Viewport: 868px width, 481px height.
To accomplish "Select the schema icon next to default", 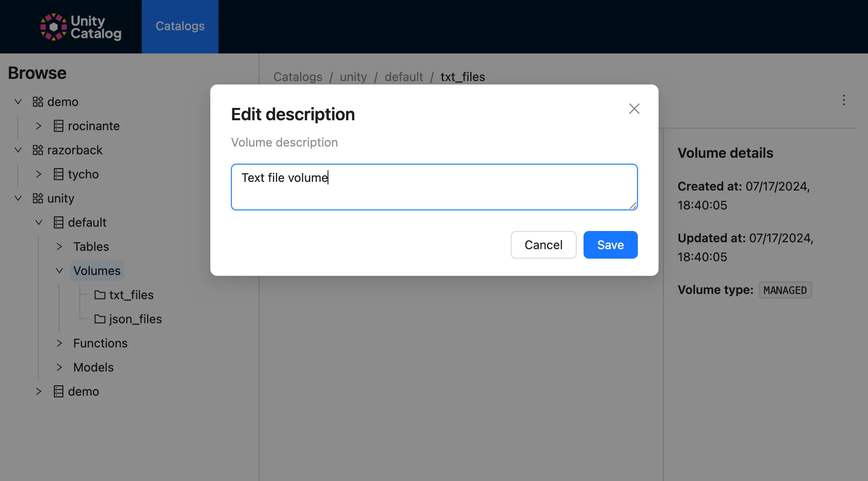I will [59, 222].
